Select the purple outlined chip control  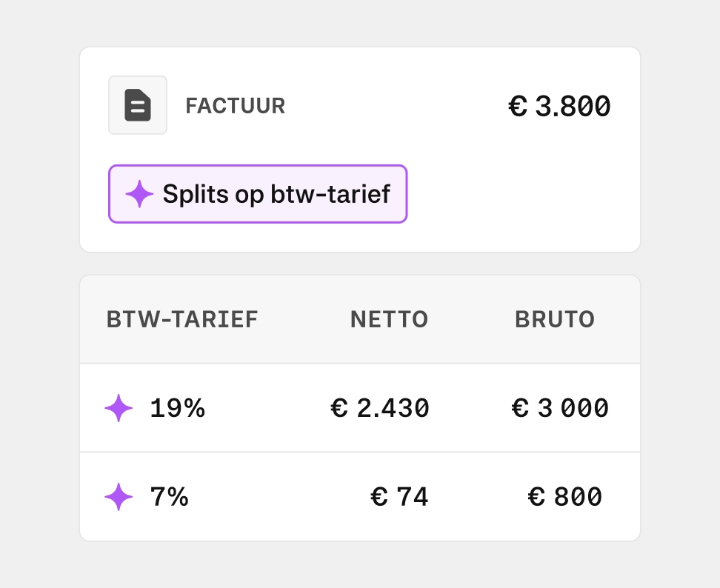tap(258, 194)
